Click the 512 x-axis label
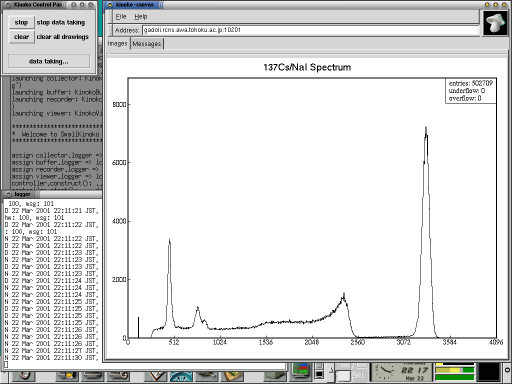512x384 pixels. 174,342
